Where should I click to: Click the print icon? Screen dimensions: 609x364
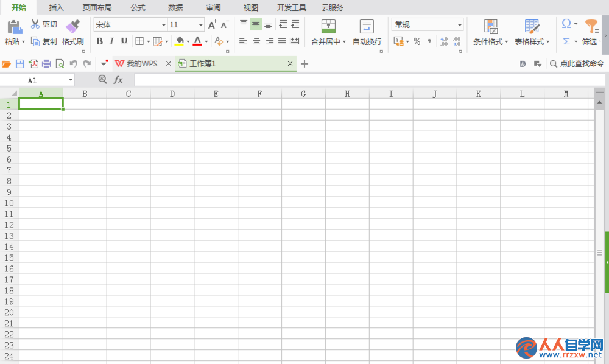[47, 64]
